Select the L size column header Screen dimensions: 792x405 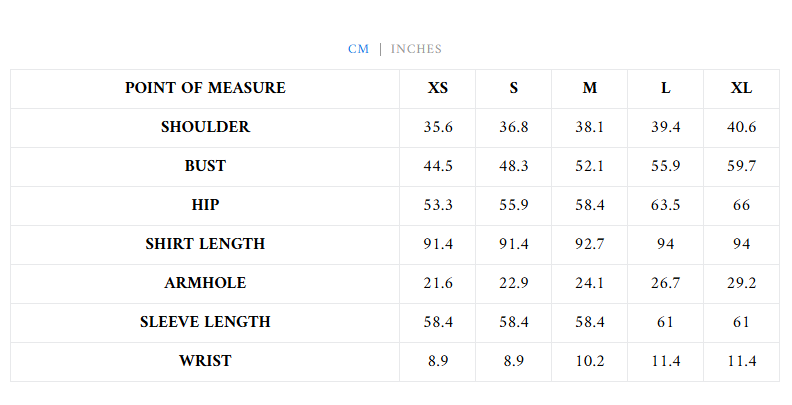666,88
